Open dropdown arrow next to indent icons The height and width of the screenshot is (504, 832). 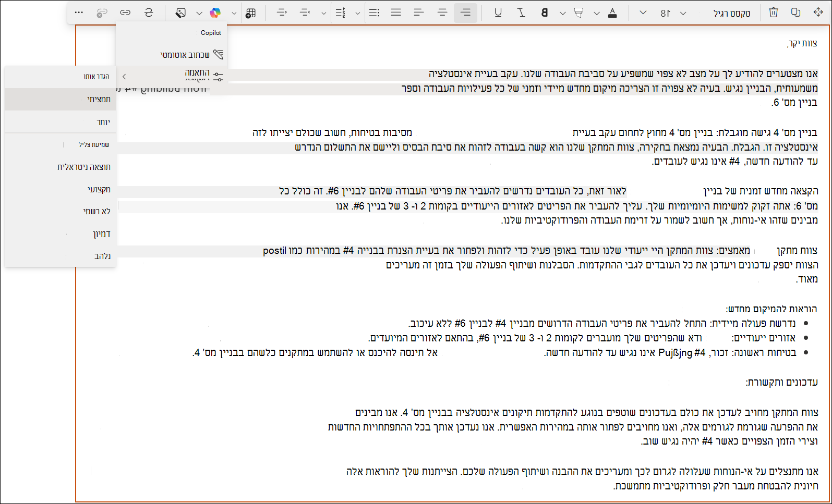coord(324,13)
